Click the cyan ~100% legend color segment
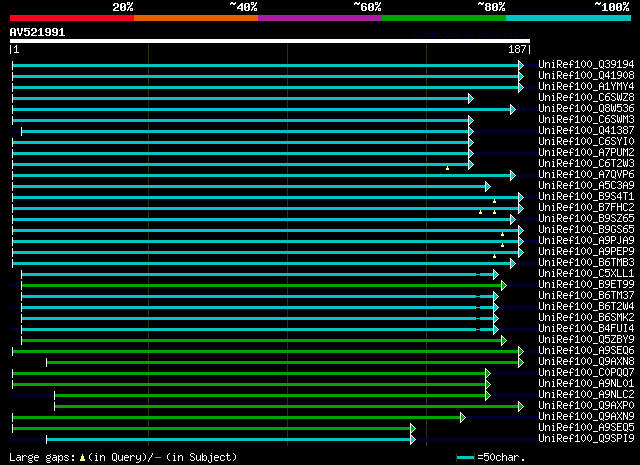This screenshot has width=640, height=465. [x=569, y=18]
